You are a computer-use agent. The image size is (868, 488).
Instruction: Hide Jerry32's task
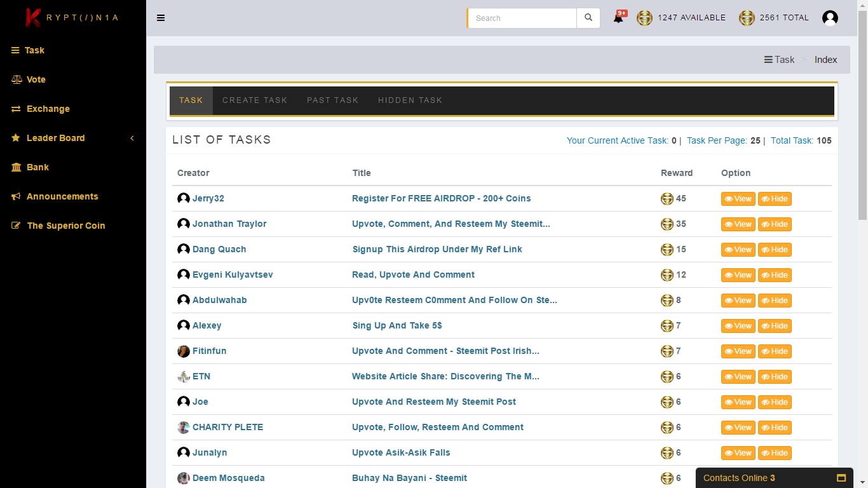[x=775, y=199]
